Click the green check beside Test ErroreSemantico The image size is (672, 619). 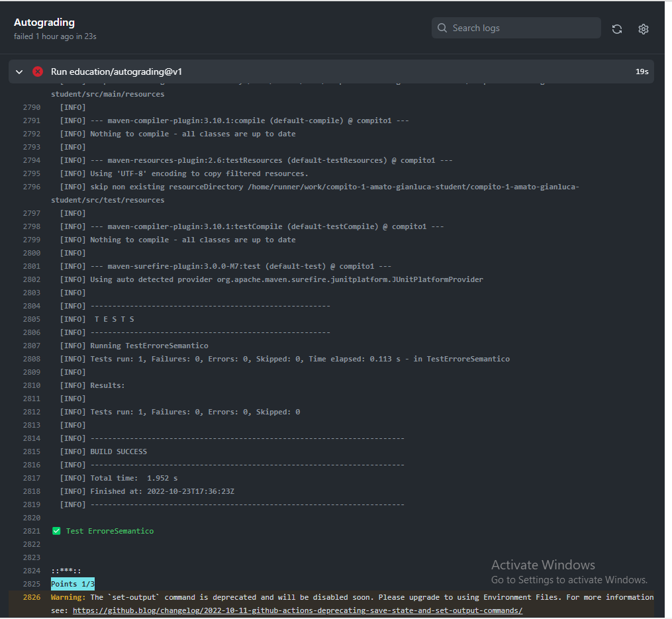click(56, 531)
